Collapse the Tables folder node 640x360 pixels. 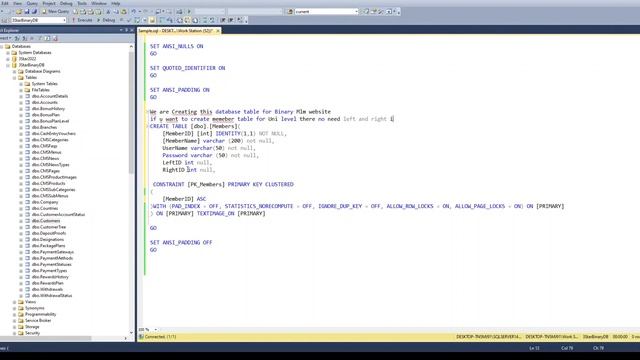point(14,78)
